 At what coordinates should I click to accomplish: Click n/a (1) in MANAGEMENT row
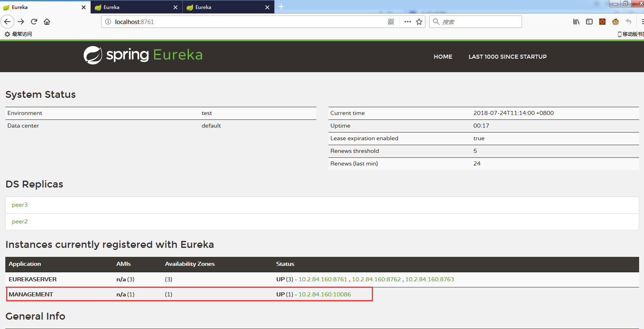pos(125,294)
